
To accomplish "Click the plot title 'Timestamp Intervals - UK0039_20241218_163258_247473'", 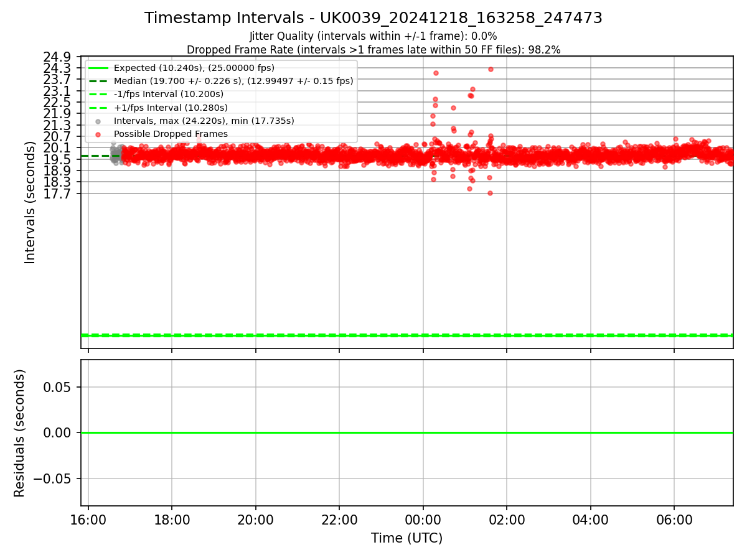I will click(374, 18).
